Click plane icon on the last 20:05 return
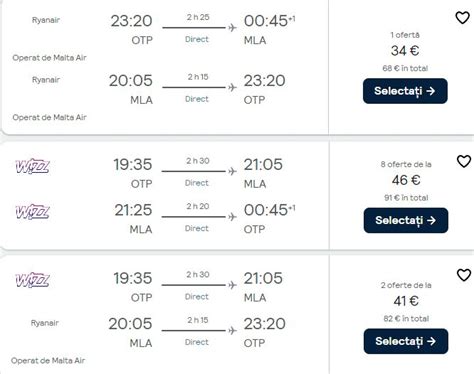474x374 pixels. (x=232, y=330)
